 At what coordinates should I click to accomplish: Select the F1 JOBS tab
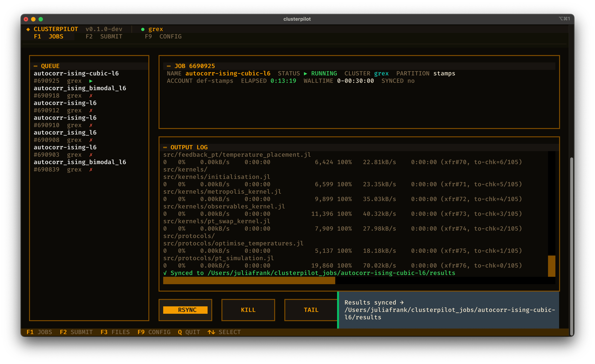[49, 37]
